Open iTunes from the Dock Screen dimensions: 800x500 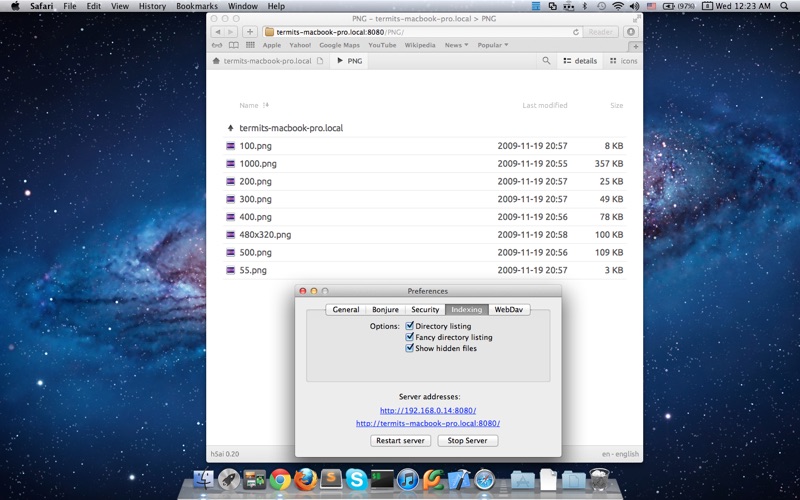tap(408, 480)
